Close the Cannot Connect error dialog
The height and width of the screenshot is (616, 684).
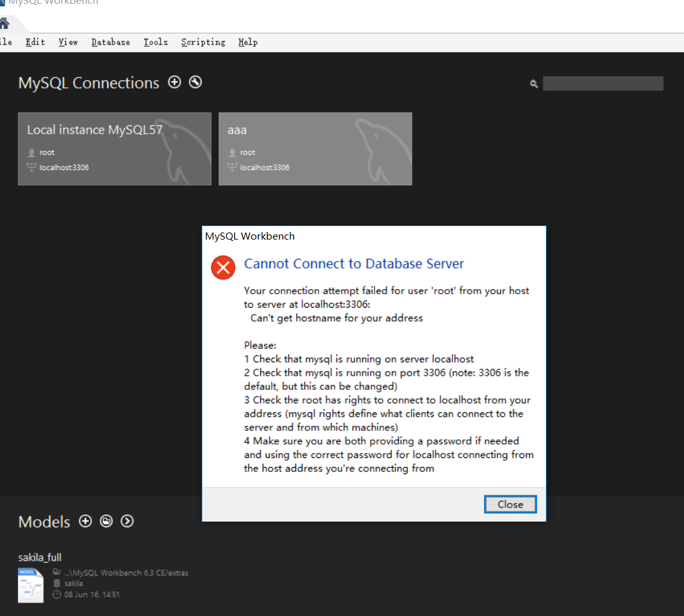(510, 504)
